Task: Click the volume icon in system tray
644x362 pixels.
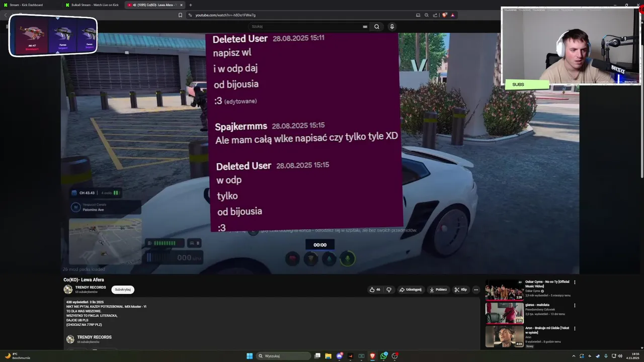Action: pos(620,356)
